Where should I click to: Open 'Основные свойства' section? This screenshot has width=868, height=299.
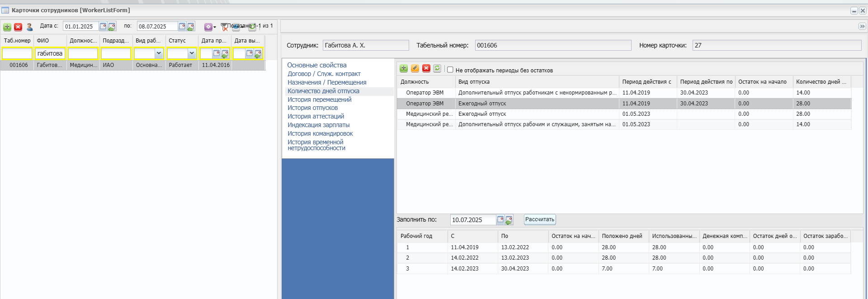click(x=317, y=65)
